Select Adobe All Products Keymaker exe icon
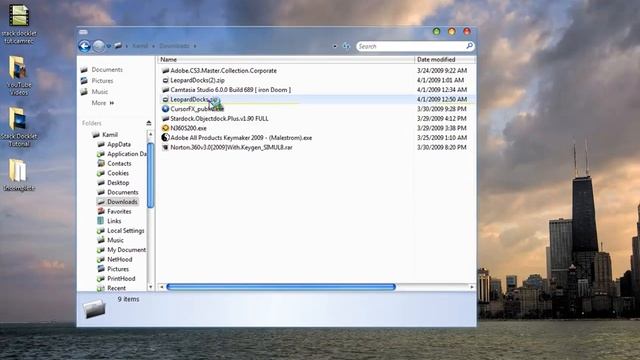 coord(165,138)
